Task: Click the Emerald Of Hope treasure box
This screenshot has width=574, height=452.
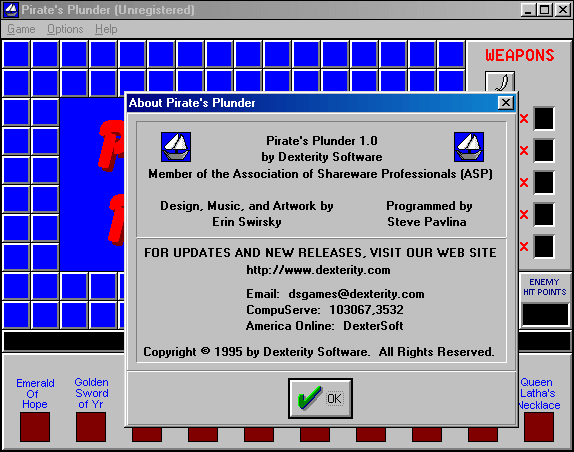Action: click(x=35, y=427)
